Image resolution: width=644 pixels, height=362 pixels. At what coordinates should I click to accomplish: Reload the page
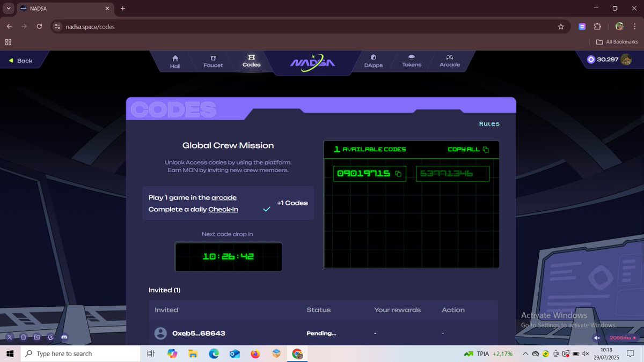point(39,26)
